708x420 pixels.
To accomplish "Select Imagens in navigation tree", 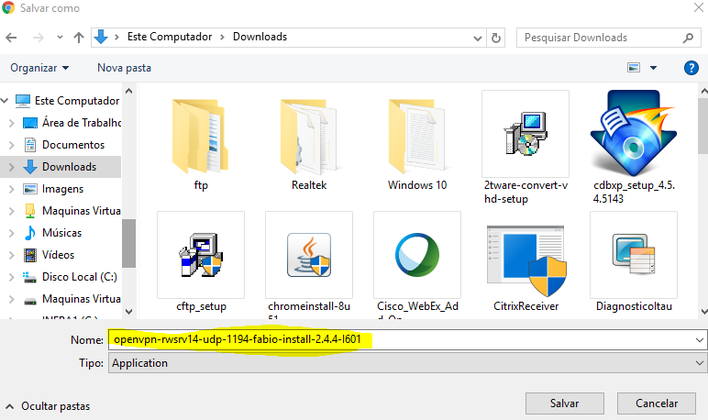I will tap(53, 189).
